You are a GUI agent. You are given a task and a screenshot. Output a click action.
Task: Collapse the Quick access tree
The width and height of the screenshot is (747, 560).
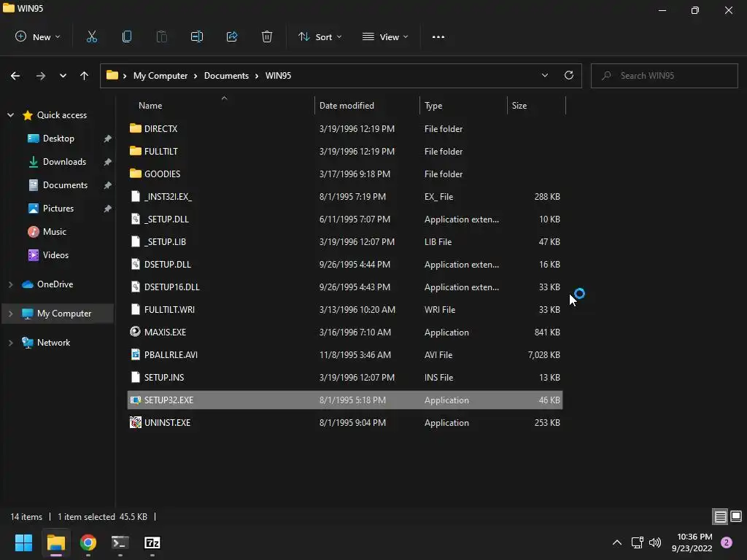(10, 114)
